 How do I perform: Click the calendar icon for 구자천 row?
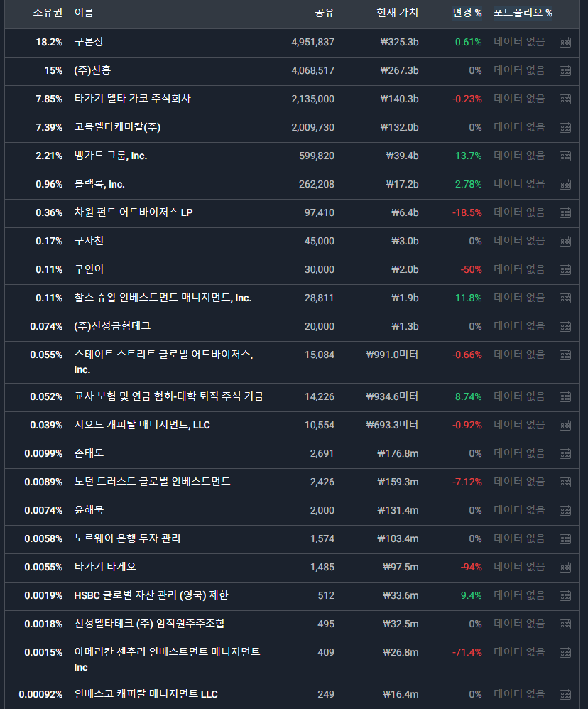pos(565,241)
